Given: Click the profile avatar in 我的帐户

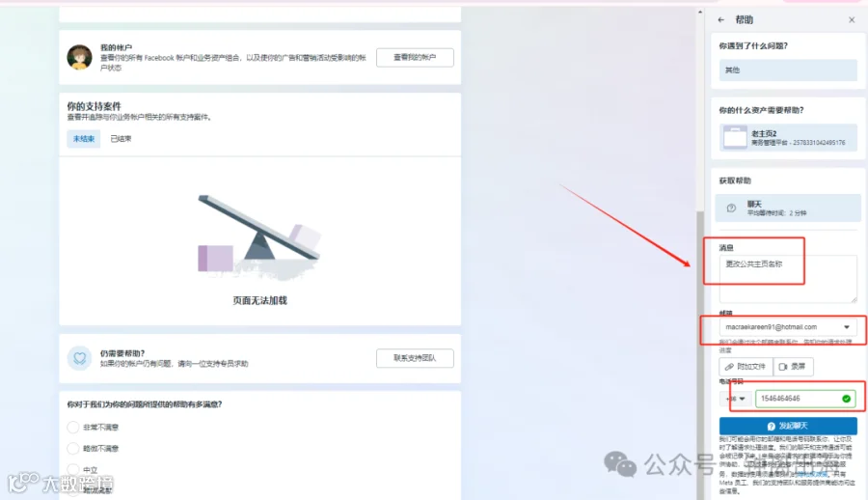Looking at the screenshot, I should (x=80, y=58).
